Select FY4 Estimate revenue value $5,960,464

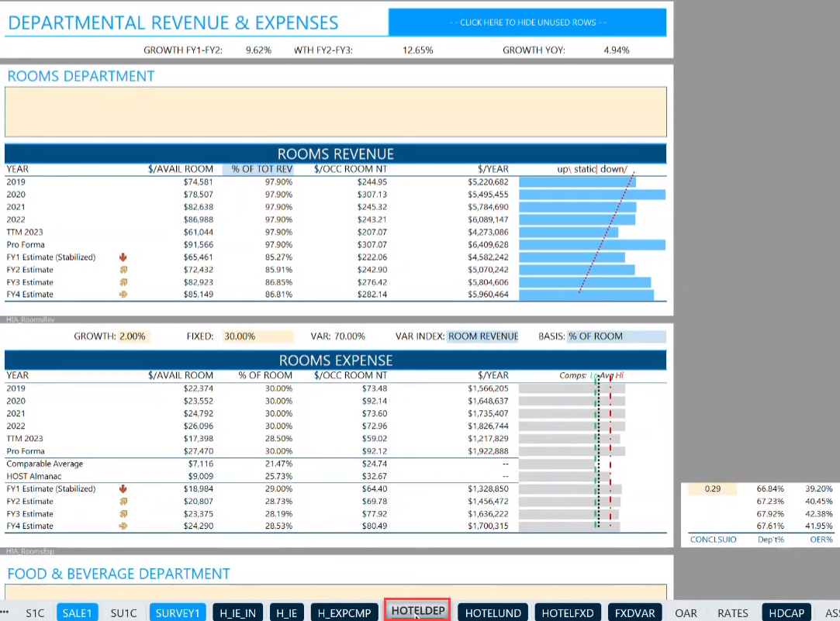[488, 295]
